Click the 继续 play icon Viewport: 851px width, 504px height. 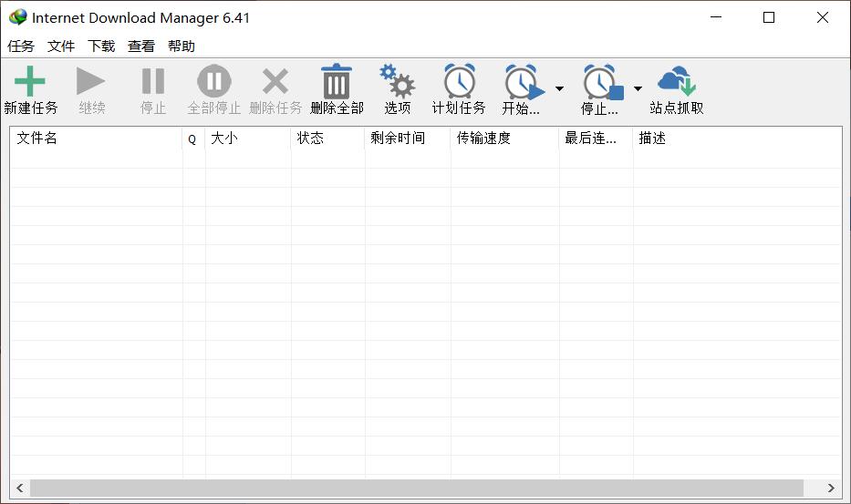click(x=90, y=81)
